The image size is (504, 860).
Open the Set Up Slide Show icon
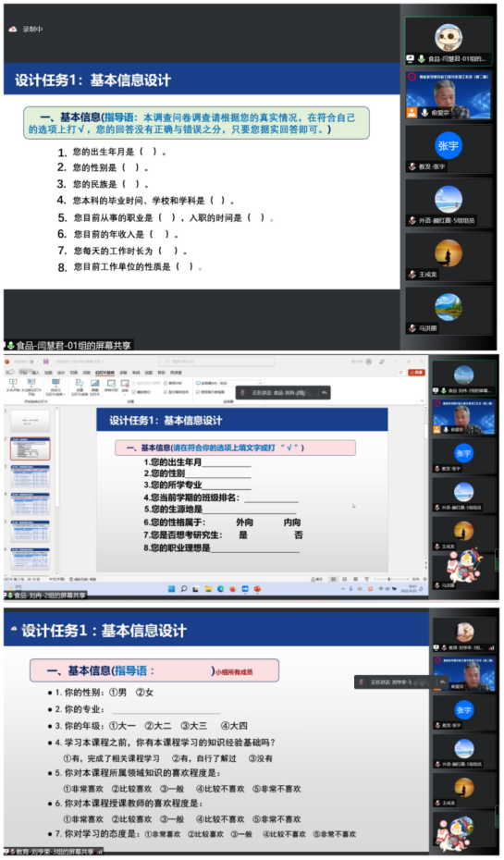(80, 386)
